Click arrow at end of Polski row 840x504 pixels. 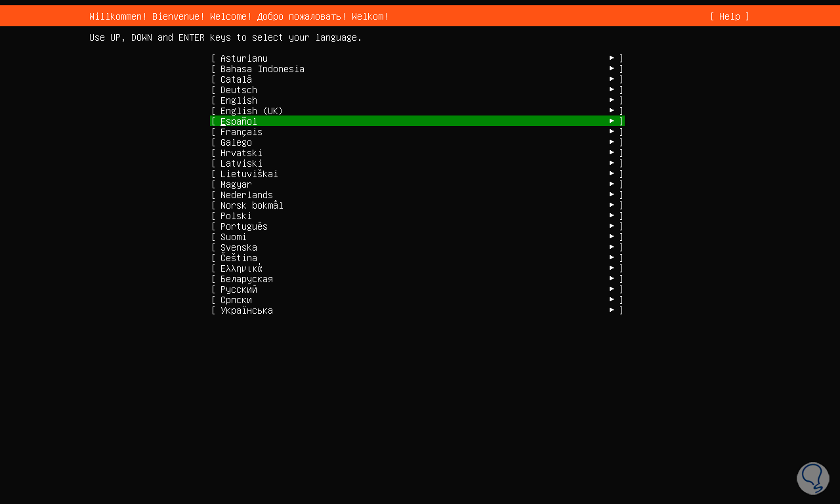tap(612, 215)
